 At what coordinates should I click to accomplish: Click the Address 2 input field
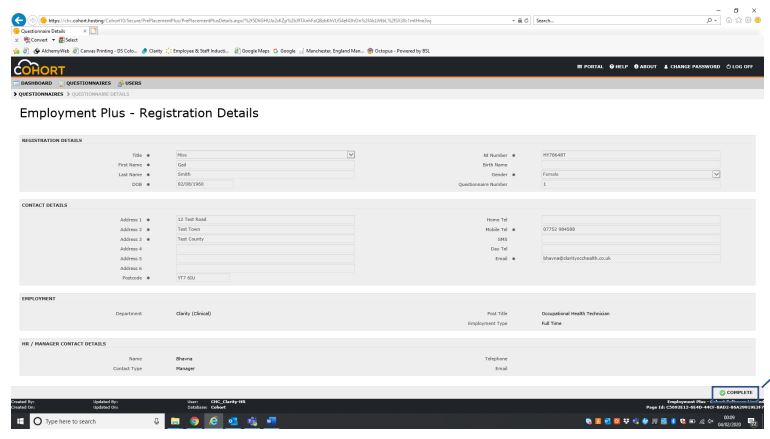(265, 230)
